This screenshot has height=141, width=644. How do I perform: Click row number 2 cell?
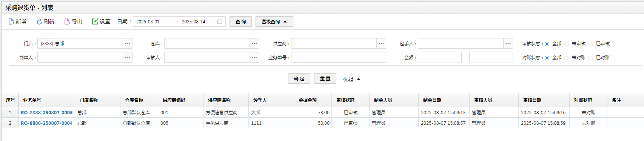[x=10, y=123]
